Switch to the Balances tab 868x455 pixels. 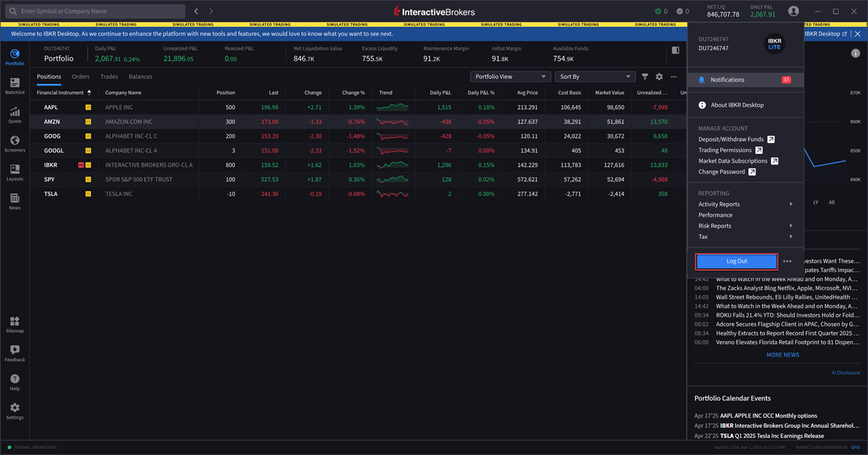140,77
